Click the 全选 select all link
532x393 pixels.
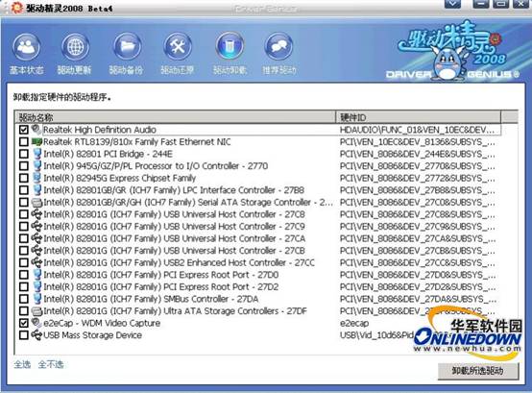(x=22, y=364)
